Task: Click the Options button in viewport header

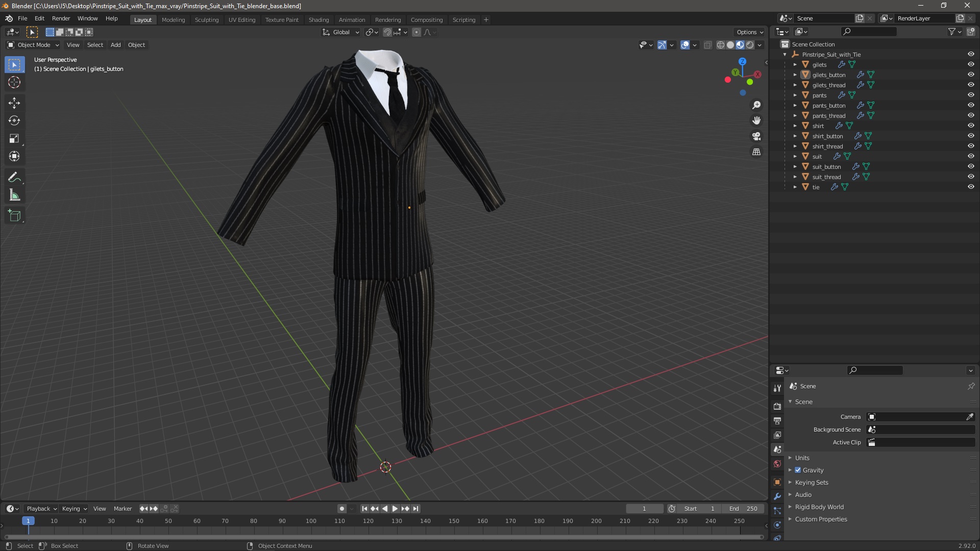Action: pos(749,32)
